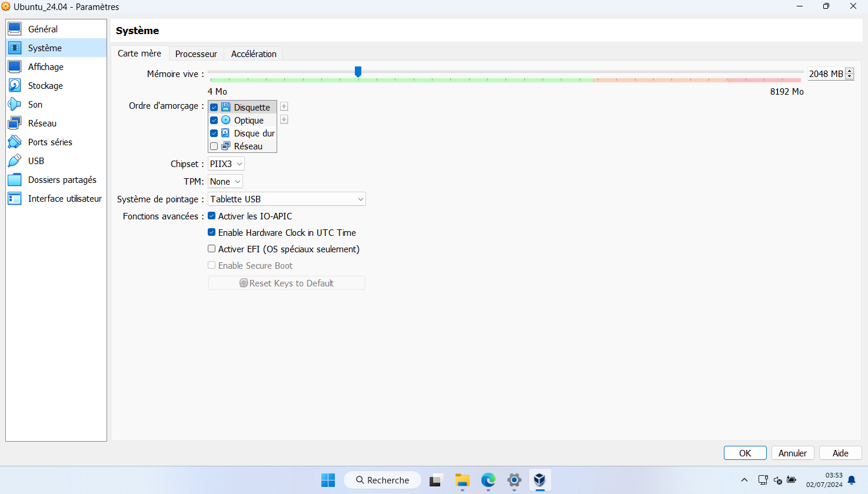Open Dossiers partagés folder icon

[15, 179]
